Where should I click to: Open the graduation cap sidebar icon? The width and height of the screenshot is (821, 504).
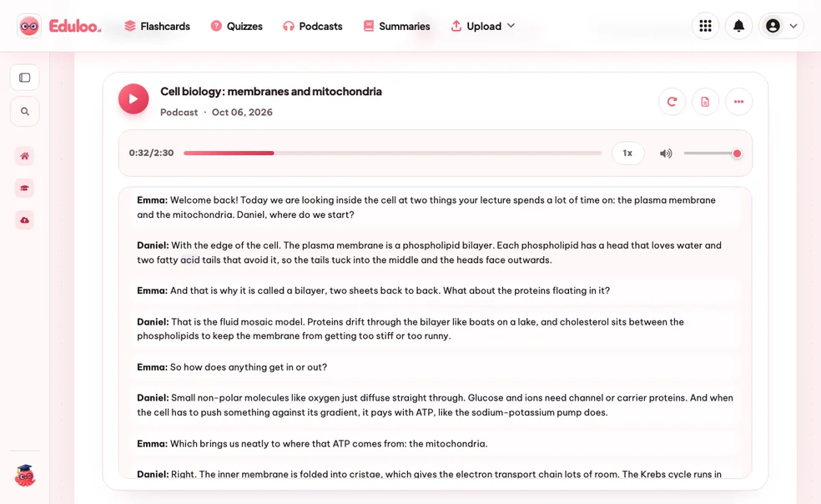(24, 188)
